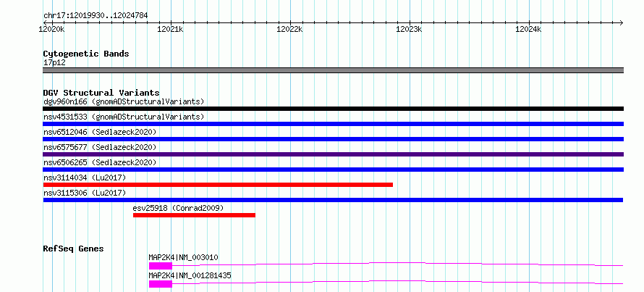Viewport: 644px width, 292px height.
Task: Open the MAP2K4|NM_001281435 gene label
Action: coord(190,275)
